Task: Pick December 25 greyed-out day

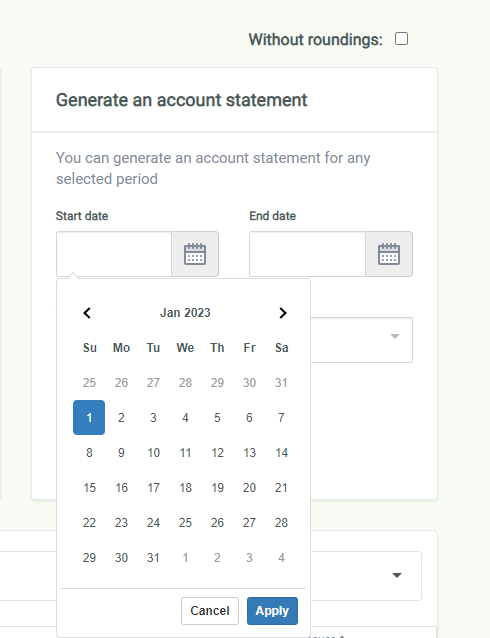Action: click(89, 382)
